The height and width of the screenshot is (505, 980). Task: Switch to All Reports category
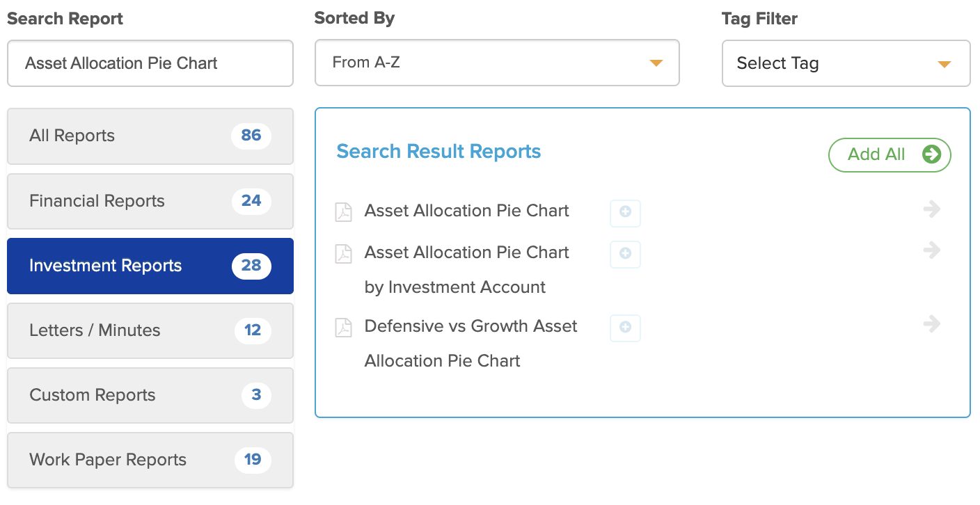[x=150, y=136]
